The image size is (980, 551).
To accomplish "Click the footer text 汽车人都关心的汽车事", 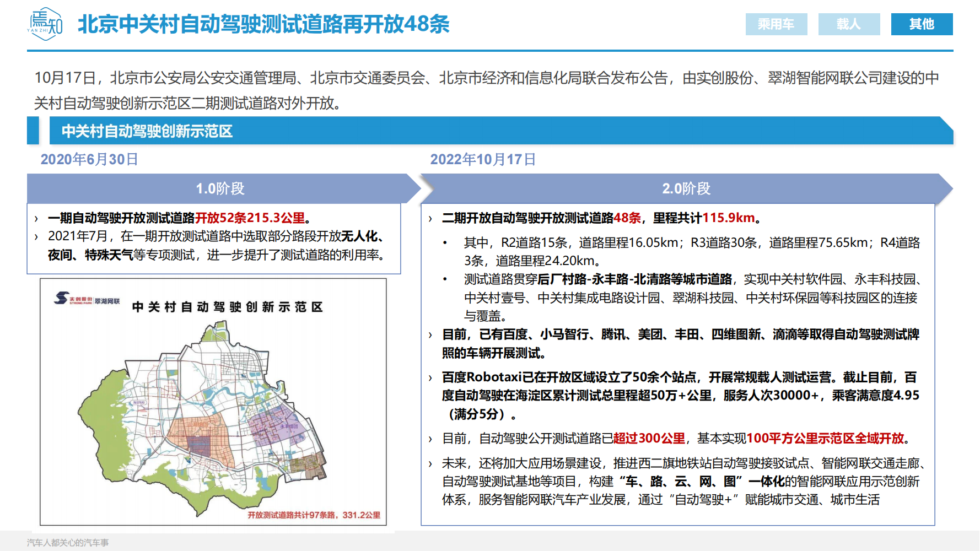I will [68, 543].
